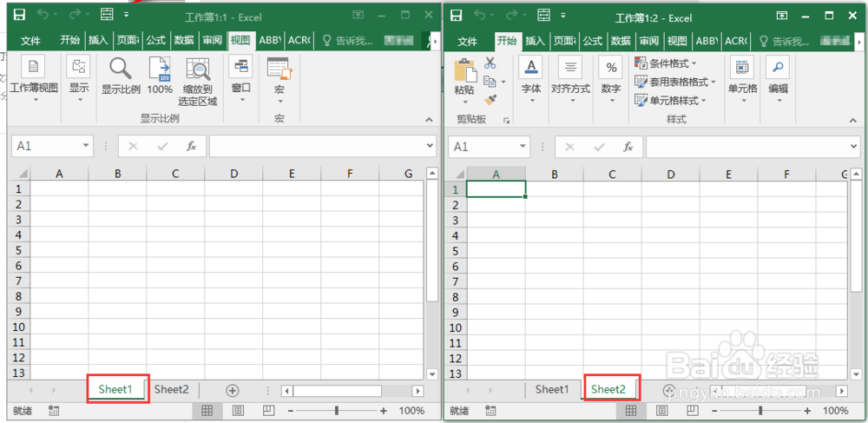The image size is (868, 423).
Task: Open the Number (数字) group button
Action: click(x=611, y=79)
